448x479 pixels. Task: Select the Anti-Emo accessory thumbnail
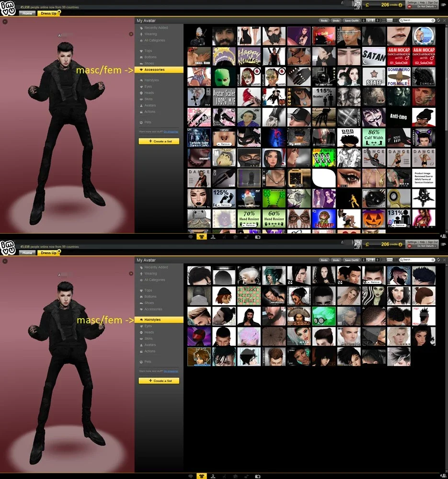click(399, 117)
